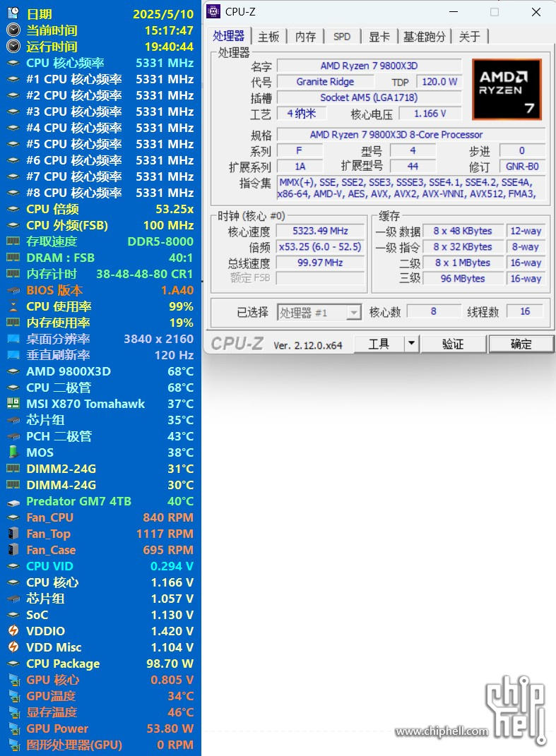
Task: Click the AMD 9800X3D 68°C temperature row
Action: tap(100, 371)
